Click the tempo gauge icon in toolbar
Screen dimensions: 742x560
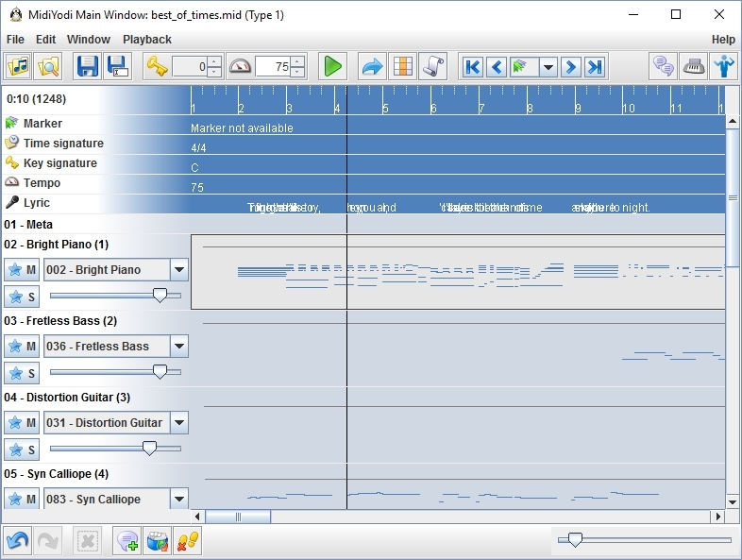point(240,66)
